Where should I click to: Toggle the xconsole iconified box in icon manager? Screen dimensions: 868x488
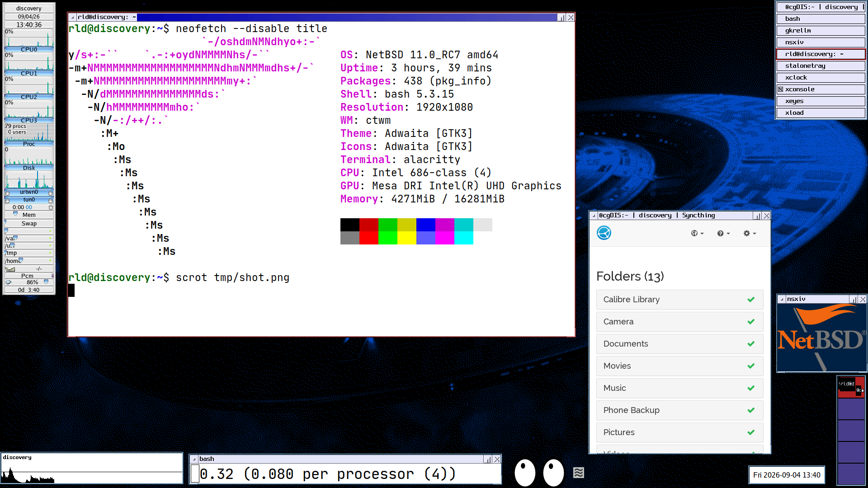click(781, 89)
